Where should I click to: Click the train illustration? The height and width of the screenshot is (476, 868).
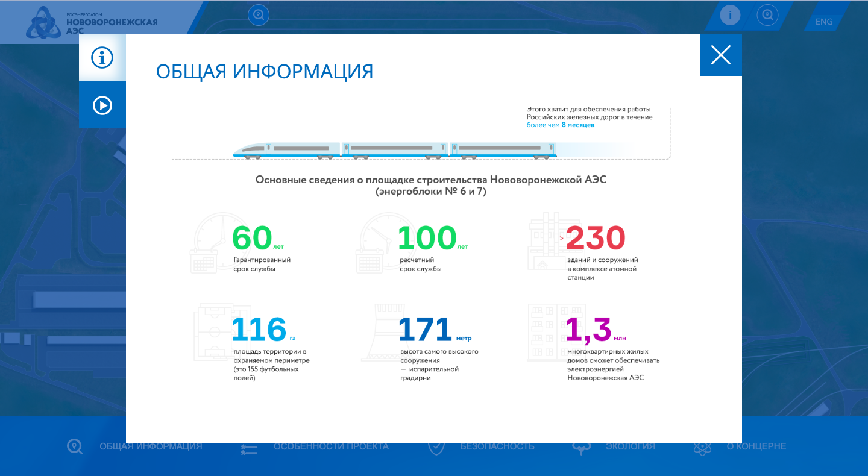coord(395,151)
